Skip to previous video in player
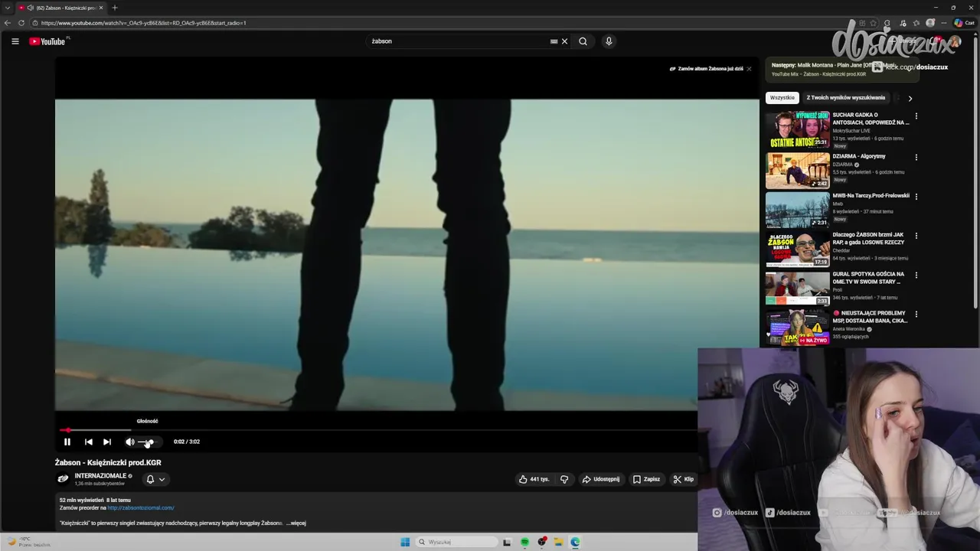 click(x=89, y=442)
